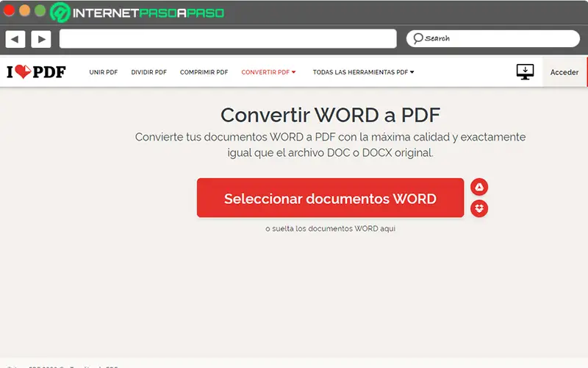Click the browser forward arrow button
This screenshot has width=588, height=368.
tap(41, 39)
